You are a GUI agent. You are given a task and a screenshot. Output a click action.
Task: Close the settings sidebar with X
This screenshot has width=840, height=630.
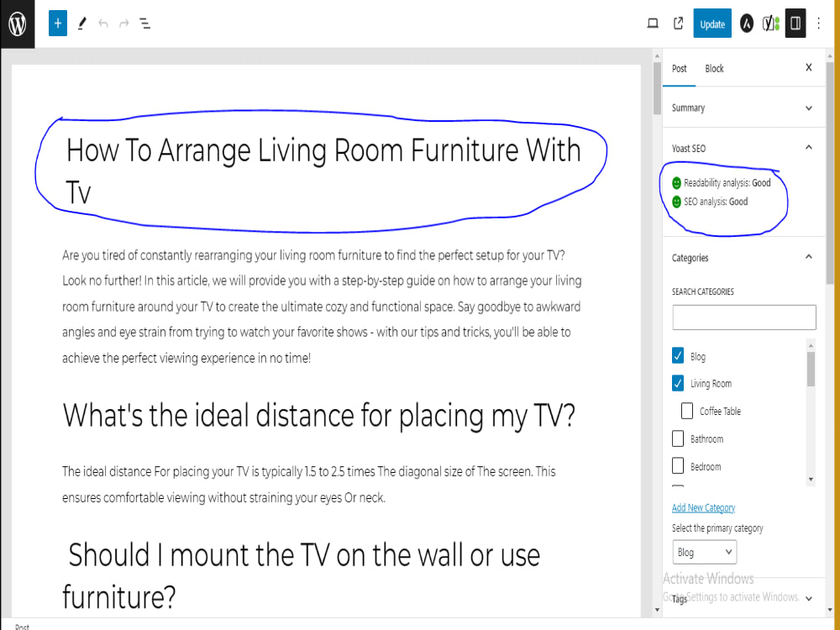tap(809, 67)
